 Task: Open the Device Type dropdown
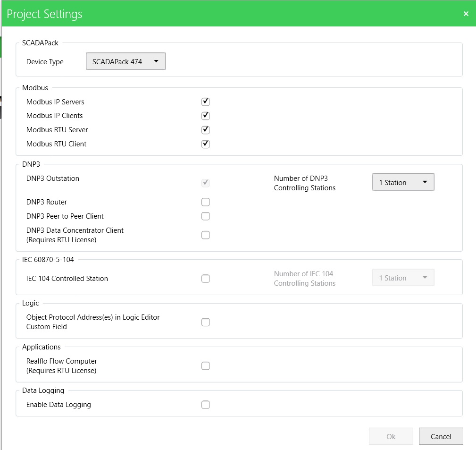[x=125, y=61]
